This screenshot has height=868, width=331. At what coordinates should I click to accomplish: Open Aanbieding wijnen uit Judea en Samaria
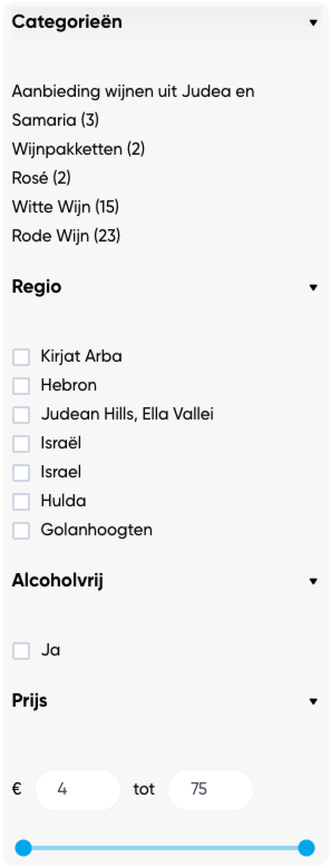click(x=133, y=105)
